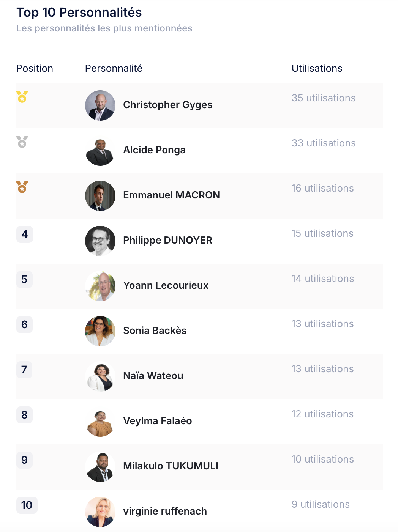
Task: Open Alcide Ponga's avatar
Action: point(100,151)
